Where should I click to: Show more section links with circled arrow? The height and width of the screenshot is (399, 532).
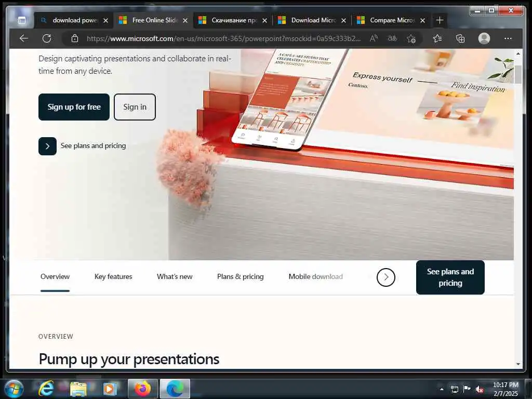pos(386,277)
